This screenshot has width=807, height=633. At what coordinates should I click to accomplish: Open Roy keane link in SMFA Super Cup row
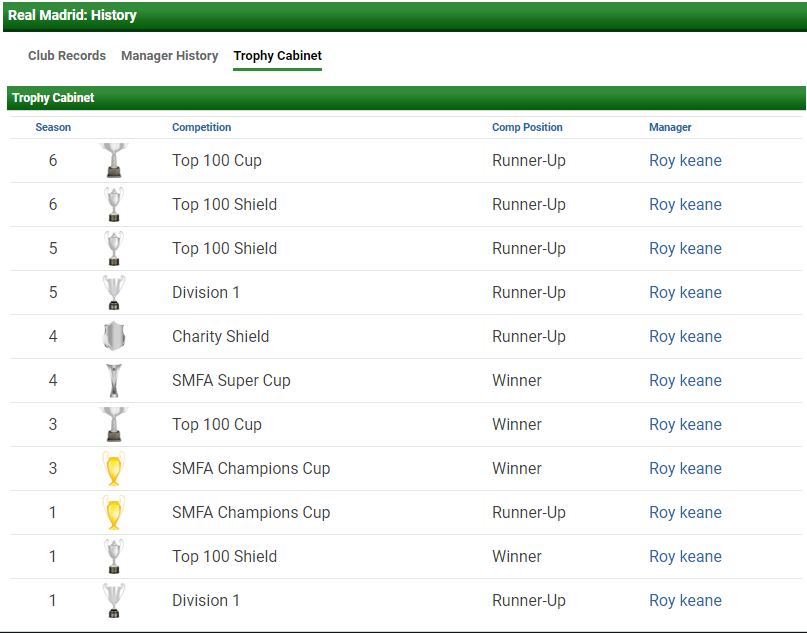click(685, 381)
